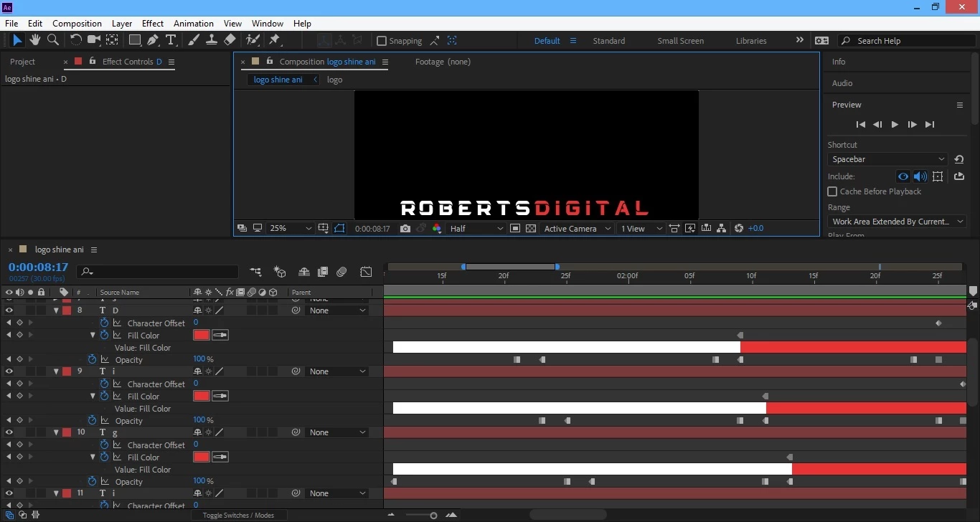Select the Zoom tool magnifier
Viewport: 980px width, 522px height.
coord(52,40)
